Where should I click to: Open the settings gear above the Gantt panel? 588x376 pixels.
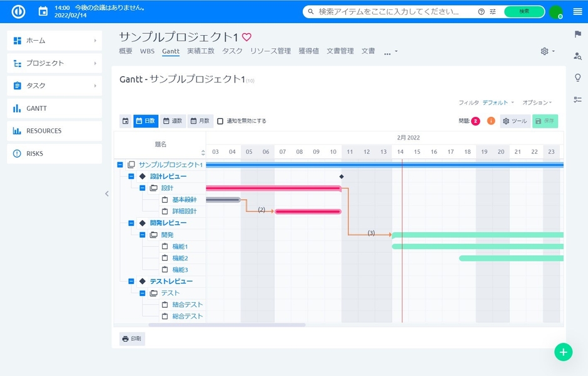(544, 51)
